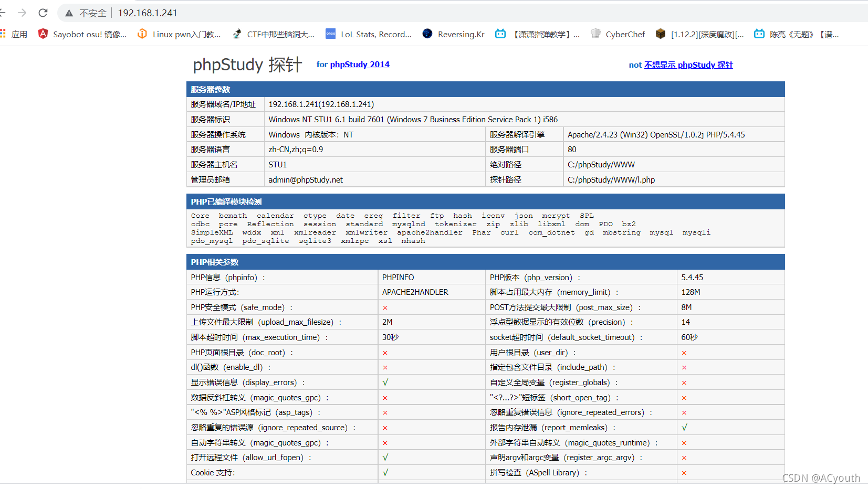This screenshot has height=489, width=868.
Task: Click the Cookie 支持 check mark
Action: coord(385,473)
